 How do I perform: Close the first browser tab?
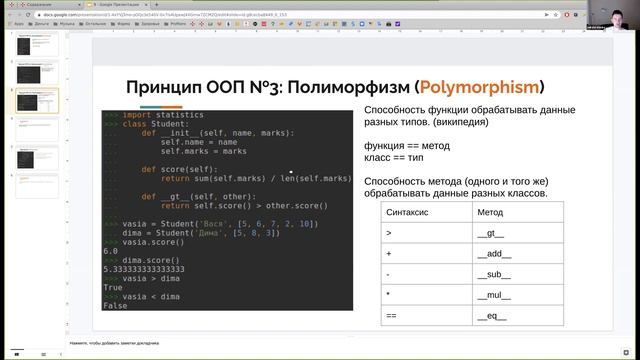79,4
